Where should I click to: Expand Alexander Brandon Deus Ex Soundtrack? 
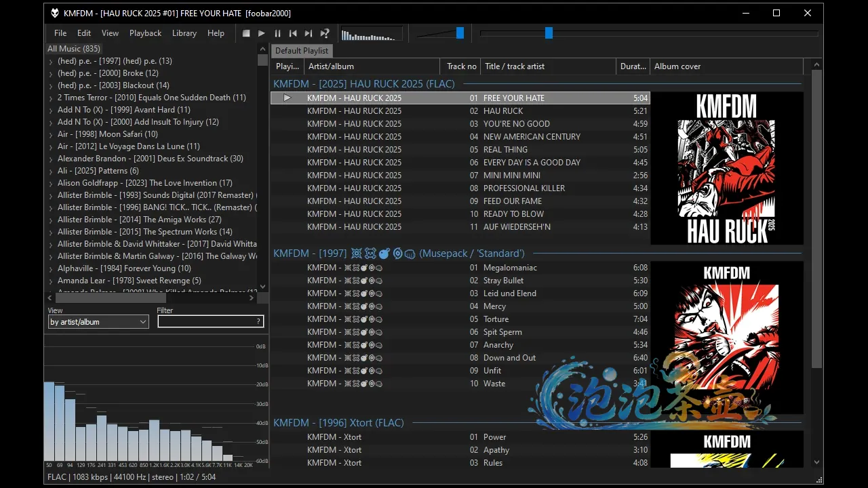coord(51,159)
